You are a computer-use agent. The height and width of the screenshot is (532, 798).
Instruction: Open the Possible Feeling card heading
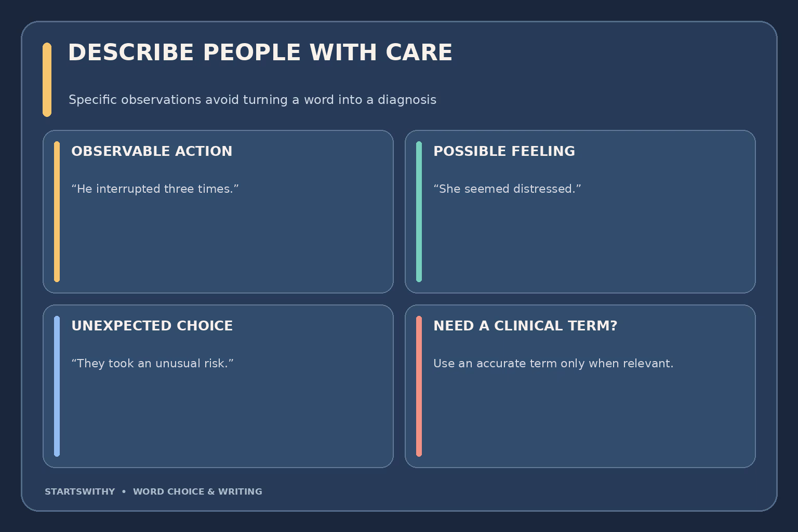504,151
